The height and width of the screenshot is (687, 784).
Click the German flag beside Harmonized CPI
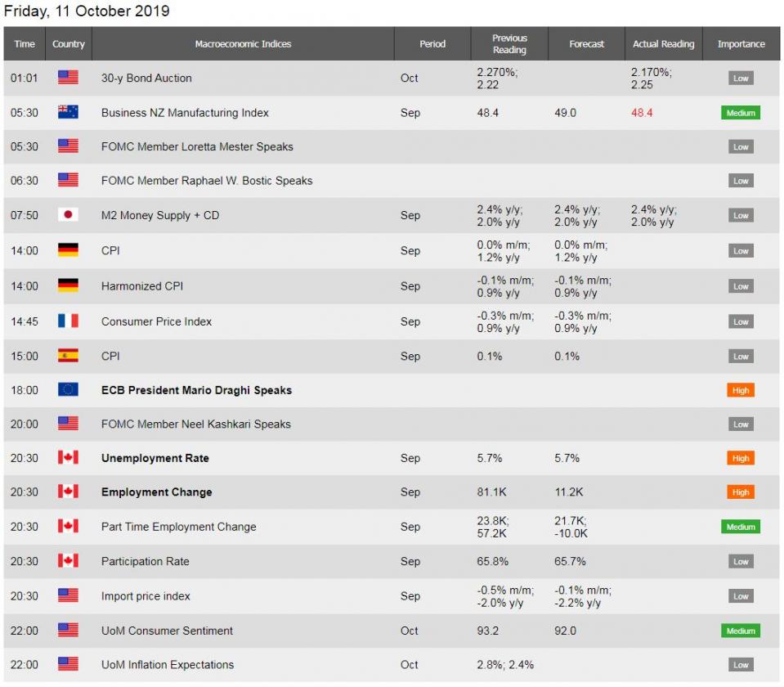[x=68, y=285]
